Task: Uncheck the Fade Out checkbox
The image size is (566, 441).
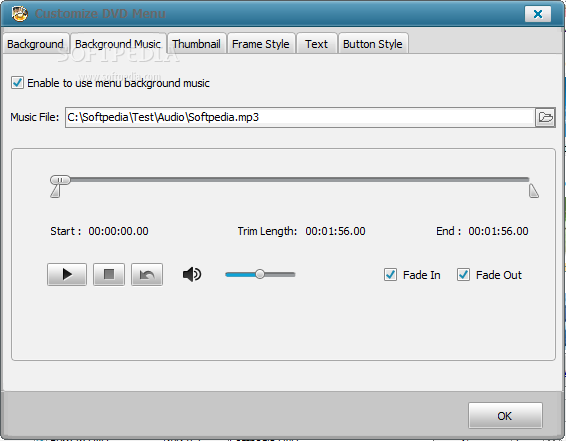Action: pyautogui.click(x=463, y=275)
